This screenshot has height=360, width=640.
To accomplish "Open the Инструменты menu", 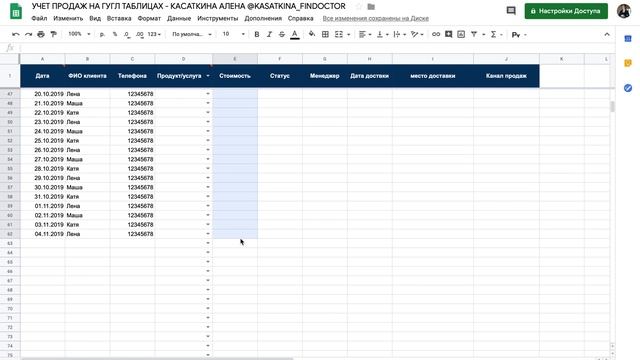I will coord(218,18).
